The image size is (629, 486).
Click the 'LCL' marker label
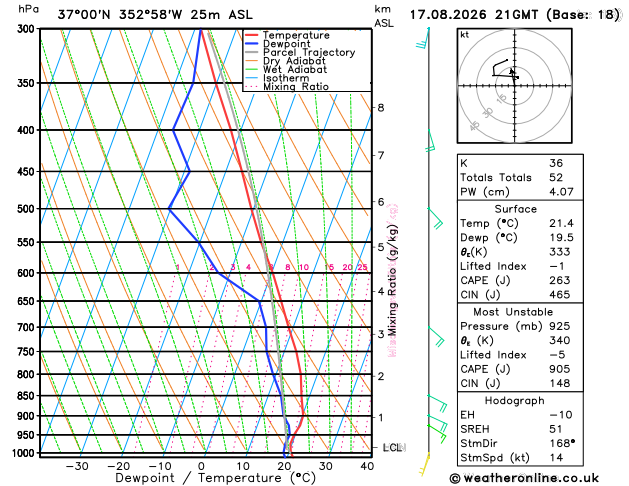[393, 448]
